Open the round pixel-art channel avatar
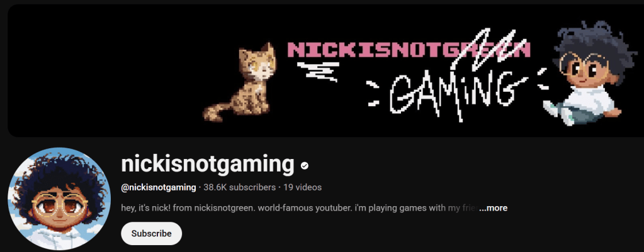Screen dimensions: 644x252 59,199
